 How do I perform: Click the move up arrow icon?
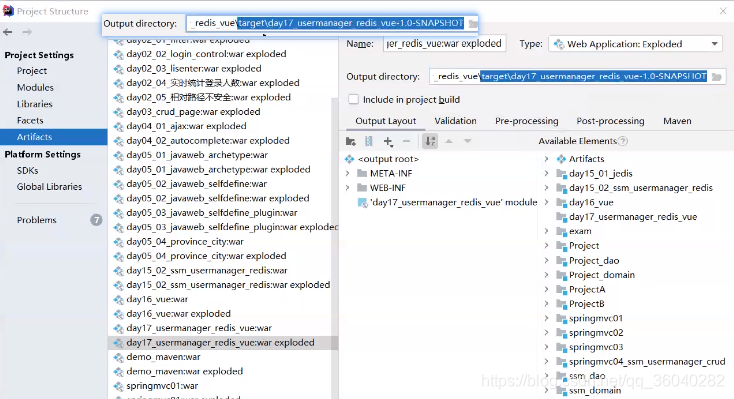click(448, 141)
